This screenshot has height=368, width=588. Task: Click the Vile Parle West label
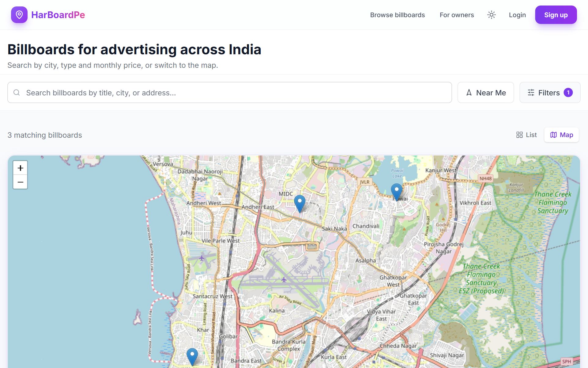[x=221, y=241]
